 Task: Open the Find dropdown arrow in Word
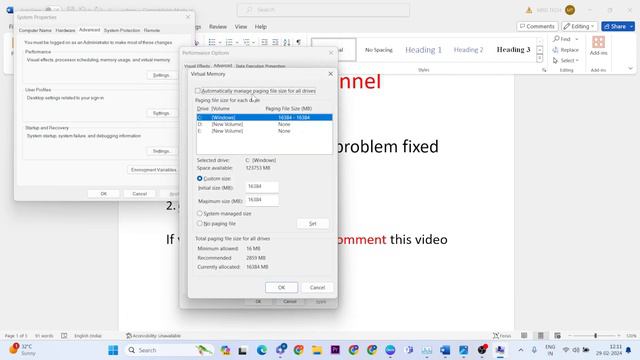(577, 39)
